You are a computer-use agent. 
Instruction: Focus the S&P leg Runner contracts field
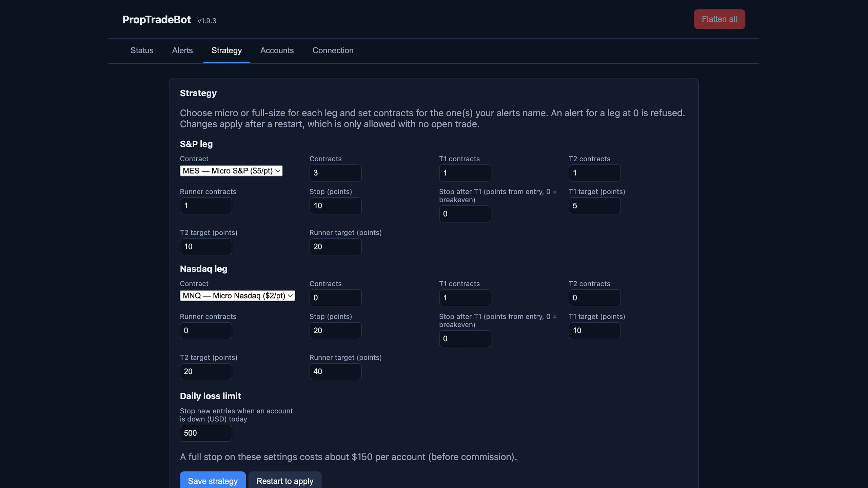click(206, 206)
